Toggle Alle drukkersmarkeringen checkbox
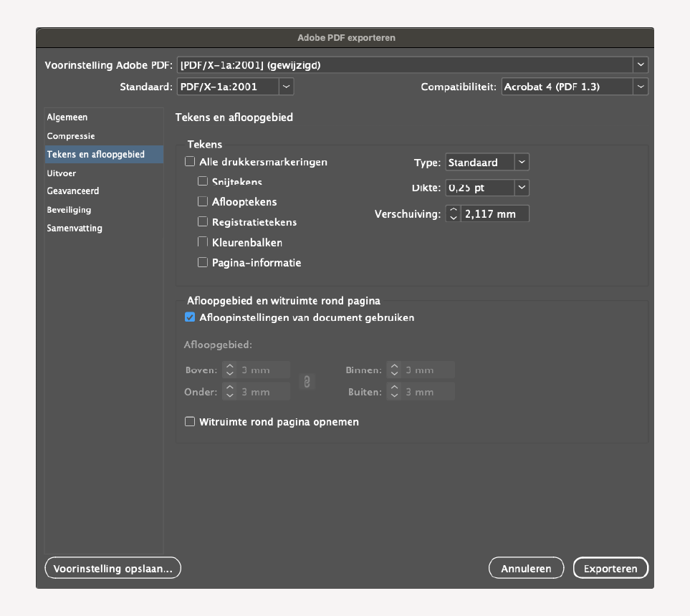690x616 pixels. 190,161
